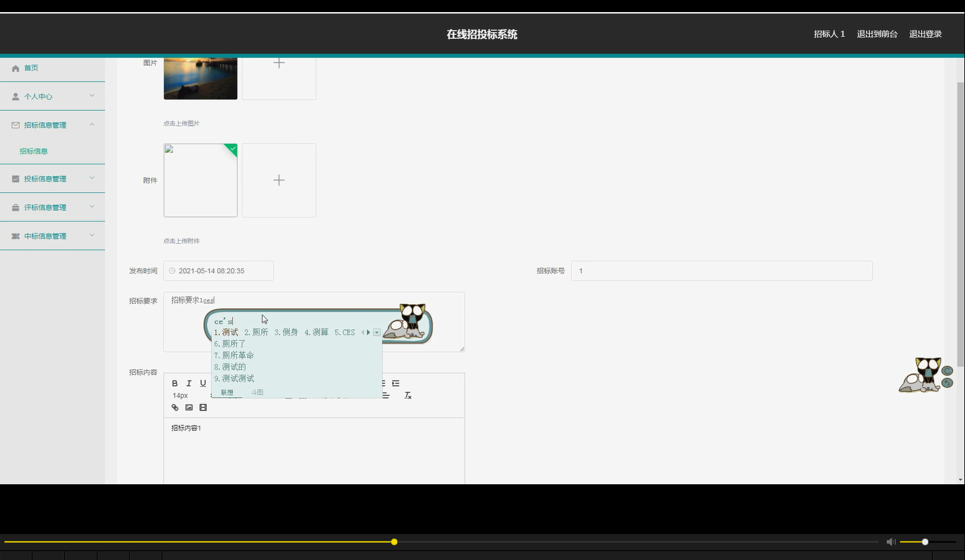This screenshot has height=560, width=965.
Task: Choose IME candidate 5.CES
Action: tap(345, 332)
